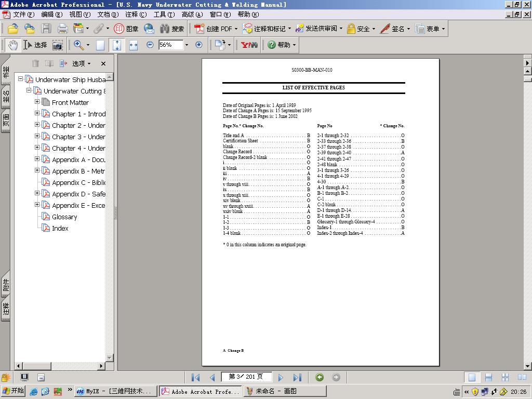Viewport: 532px width, 399px height.
Task: Close the bookmarks panel X
Action: coord(103,63)
